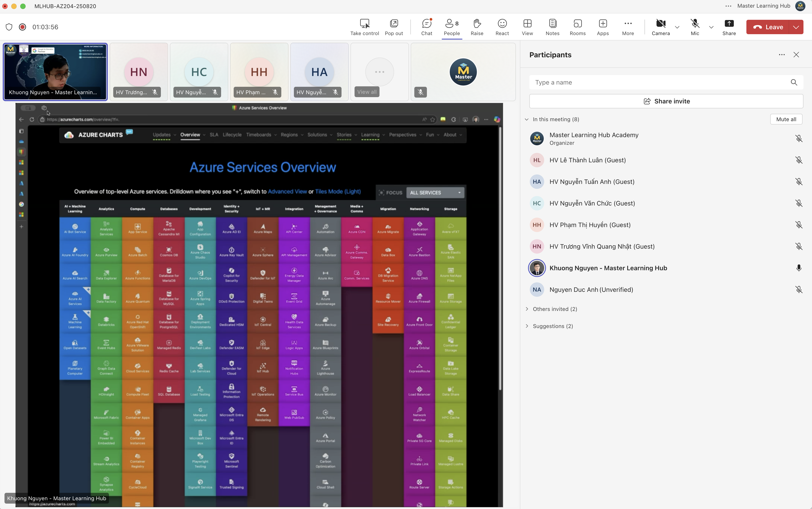Viewport: 812px width, 509px height.
Task: Close the Participants panel
Action: tap(796, 55)
